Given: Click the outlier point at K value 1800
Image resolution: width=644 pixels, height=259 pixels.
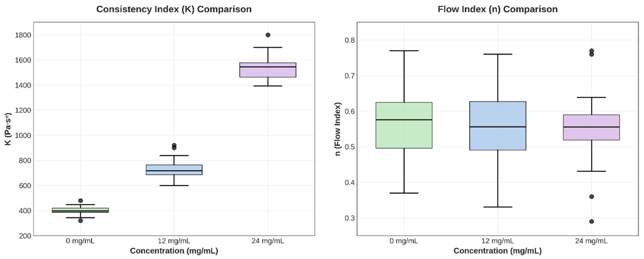Looking at the screenshot, I should point(268,35).
